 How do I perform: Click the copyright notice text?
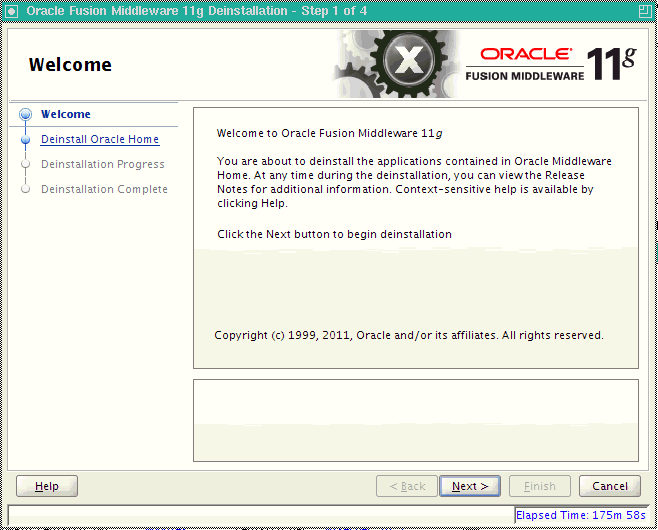coord(409,335)
